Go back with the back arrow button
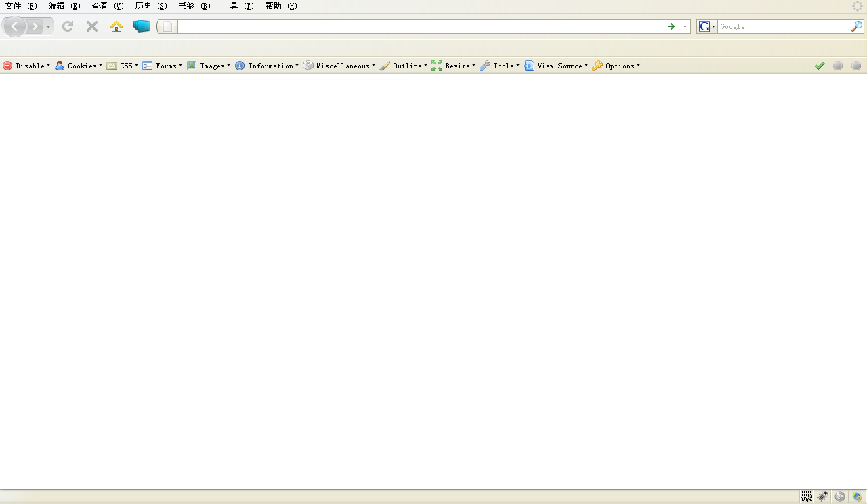867x504 pixels. point(15,26)
